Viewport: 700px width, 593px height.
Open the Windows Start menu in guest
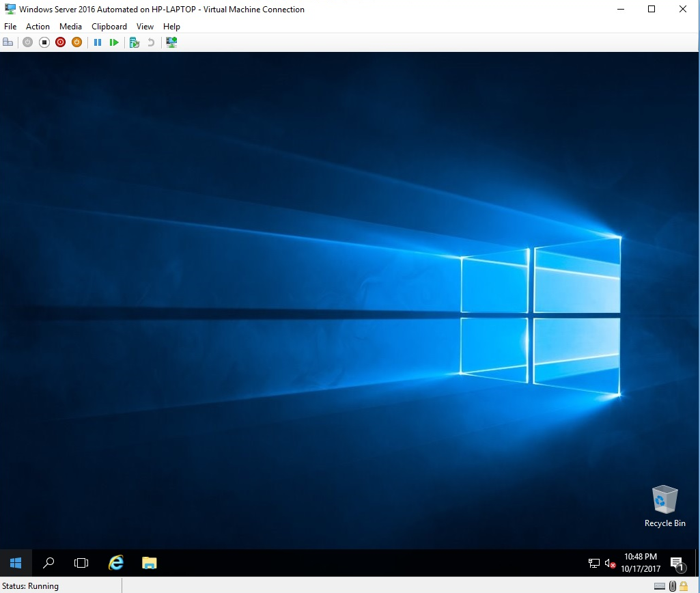tap(16, 563)
